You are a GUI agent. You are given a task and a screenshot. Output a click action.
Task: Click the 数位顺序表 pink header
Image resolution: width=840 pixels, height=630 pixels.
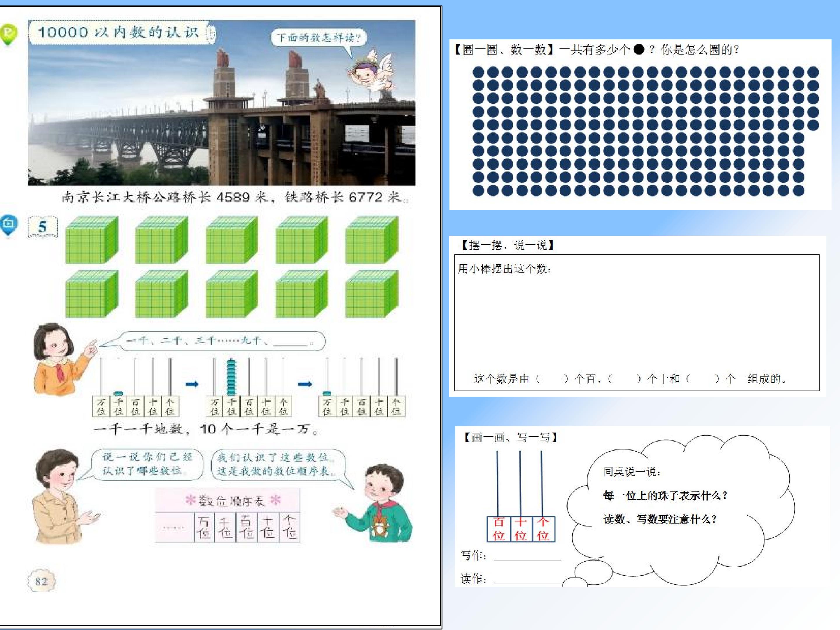[228, 501]
